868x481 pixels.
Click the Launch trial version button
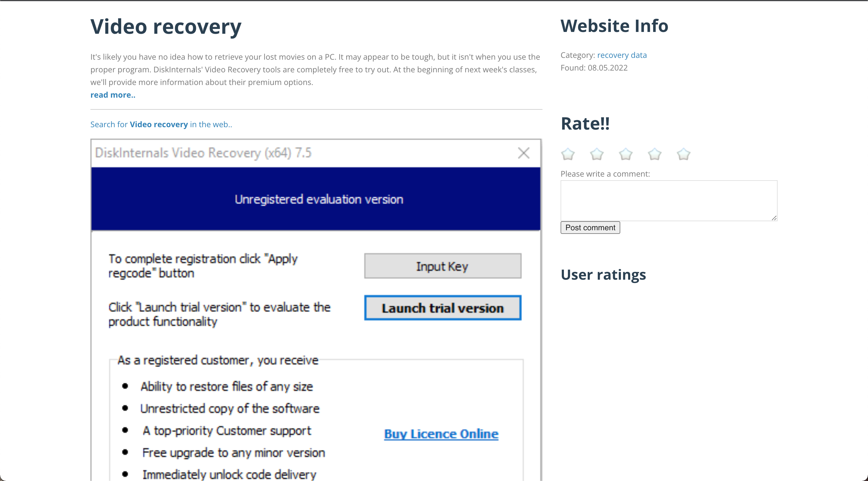442,308
